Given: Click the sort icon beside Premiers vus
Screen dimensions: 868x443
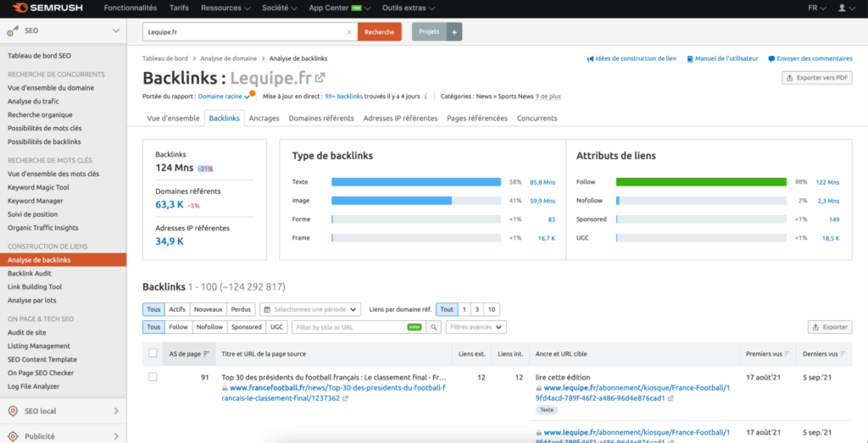Looking at the screenshot, I should pyautogui.click(x=787, y=354).
